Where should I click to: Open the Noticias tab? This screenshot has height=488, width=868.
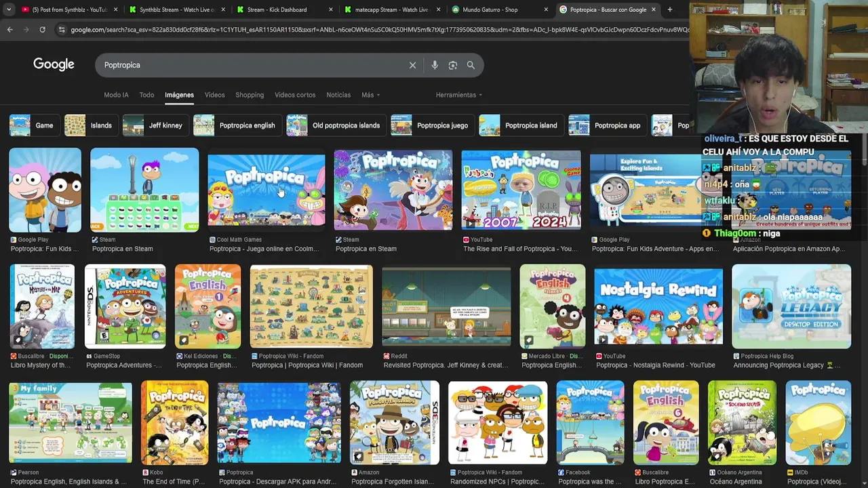(338, 95)
